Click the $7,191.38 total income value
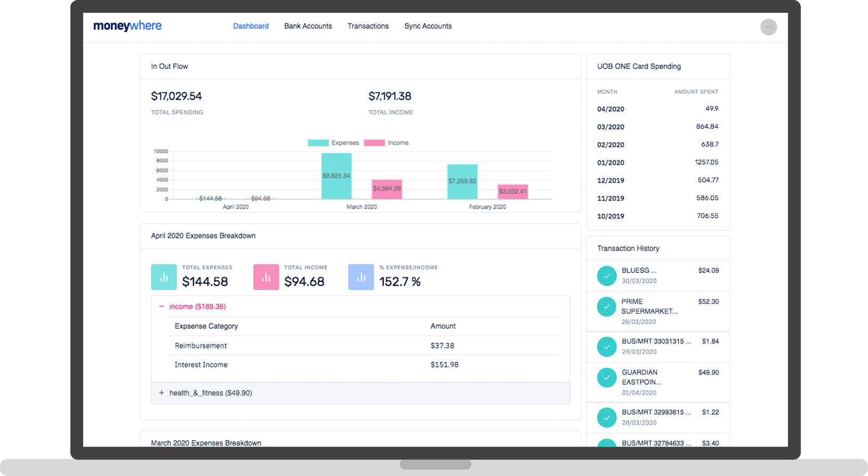The width and height of the screenshot is (868, 476). click(x=390, y=97)
